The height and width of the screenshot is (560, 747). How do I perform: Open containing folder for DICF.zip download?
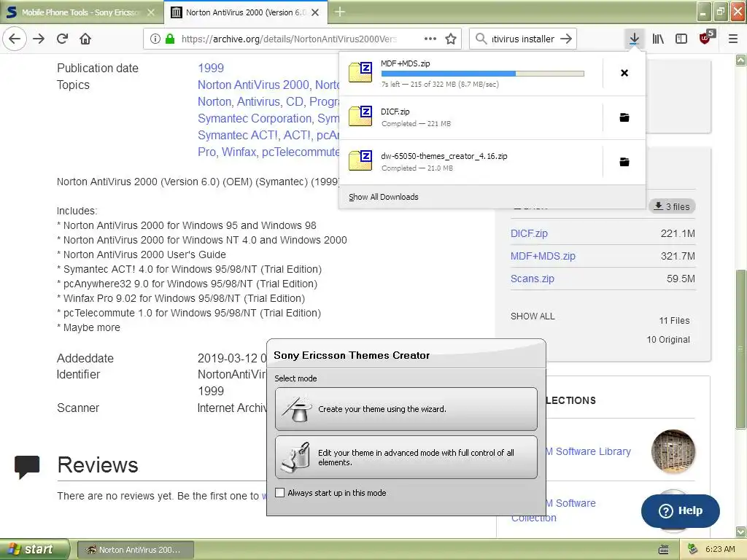(624, 117)
